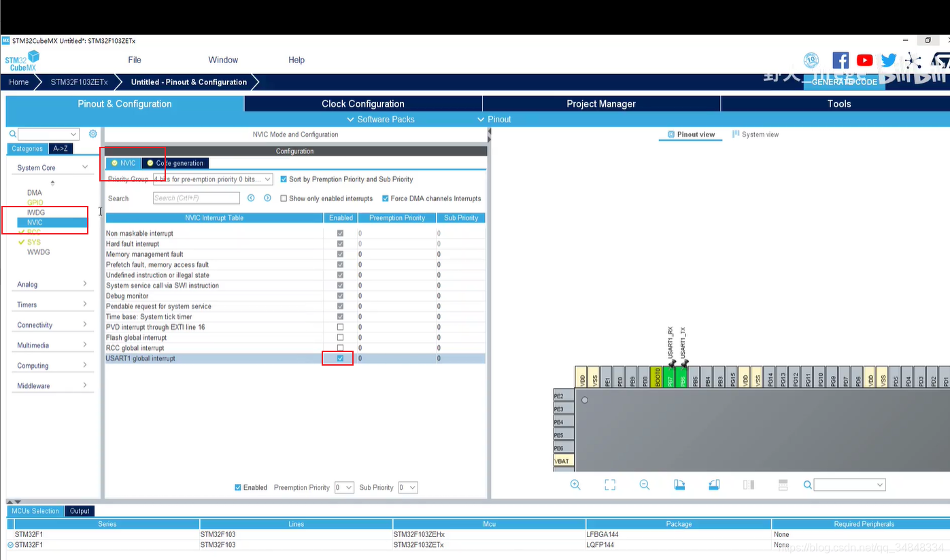This screenshot has width=950, height=560.
Task: Enable the PVD interrupt through EXTI line 16
Action: click(x=340, y=327)
